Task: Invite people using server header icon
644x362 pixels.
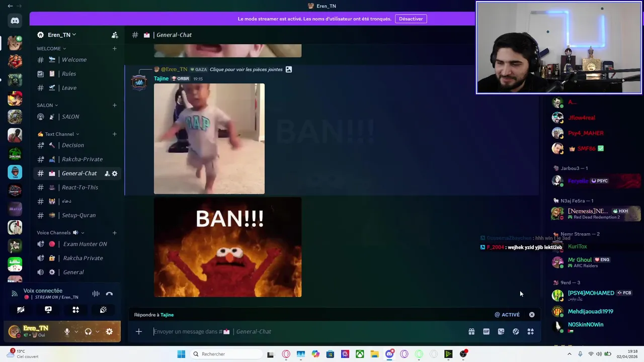Action: (115, 35)
